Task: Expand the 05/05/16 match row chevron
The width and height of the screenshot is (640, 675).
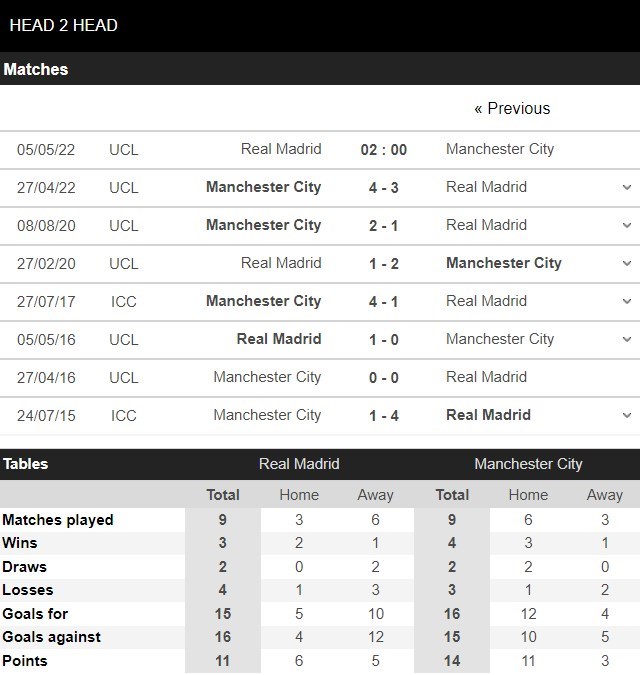Action: 626,339
